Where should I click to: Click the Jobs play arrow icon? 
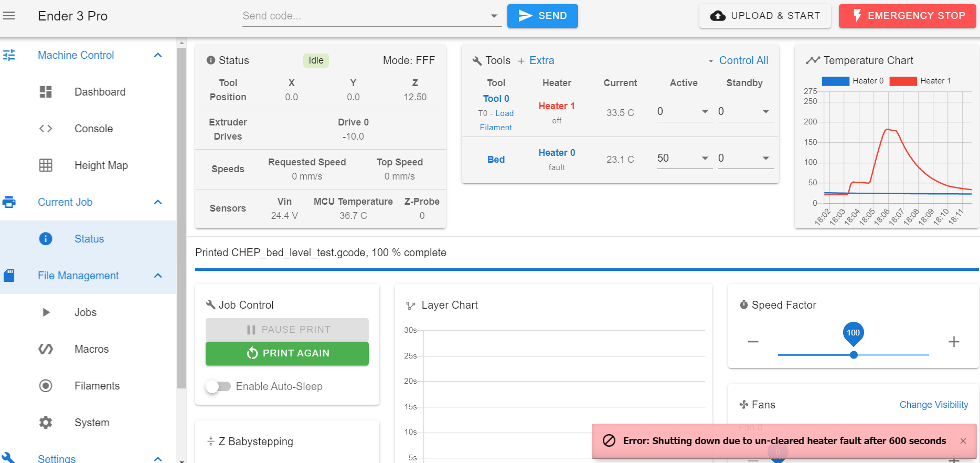pyautogui.click(x=46, y=312)
